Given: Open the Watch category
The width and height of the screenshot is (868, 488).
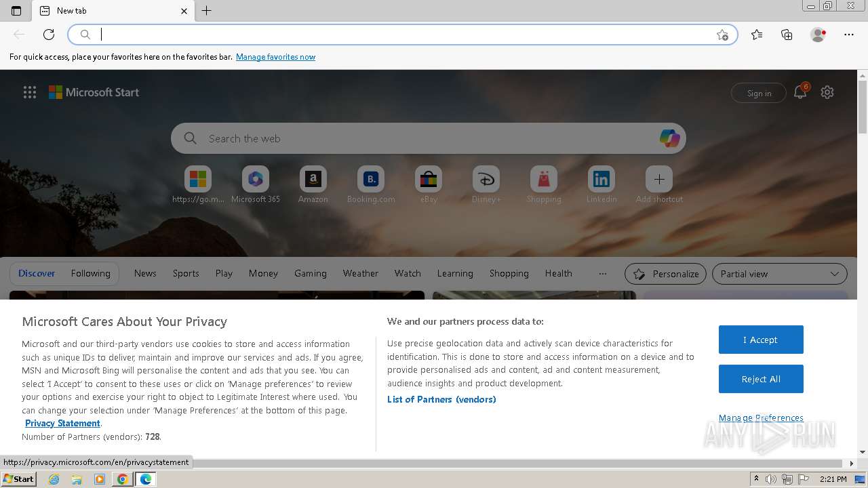Looking at the screenshot, I should click(x=408, y=273).
